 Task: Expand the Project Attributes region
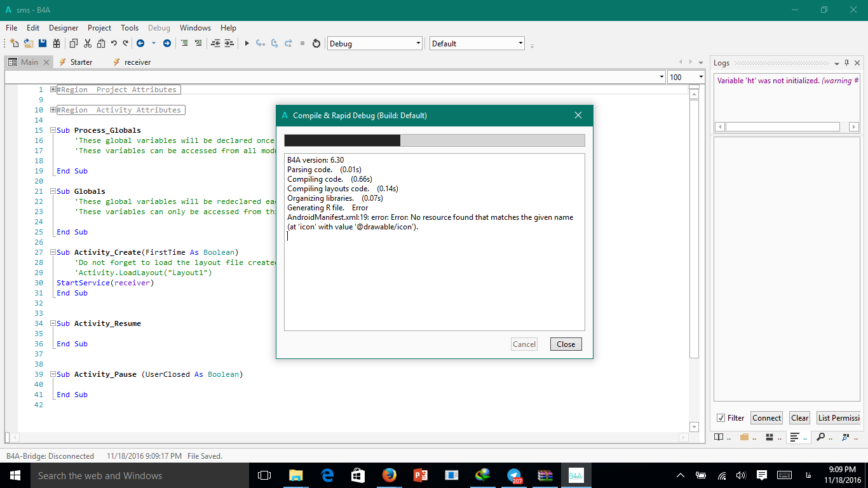click(x=53, y=90)
